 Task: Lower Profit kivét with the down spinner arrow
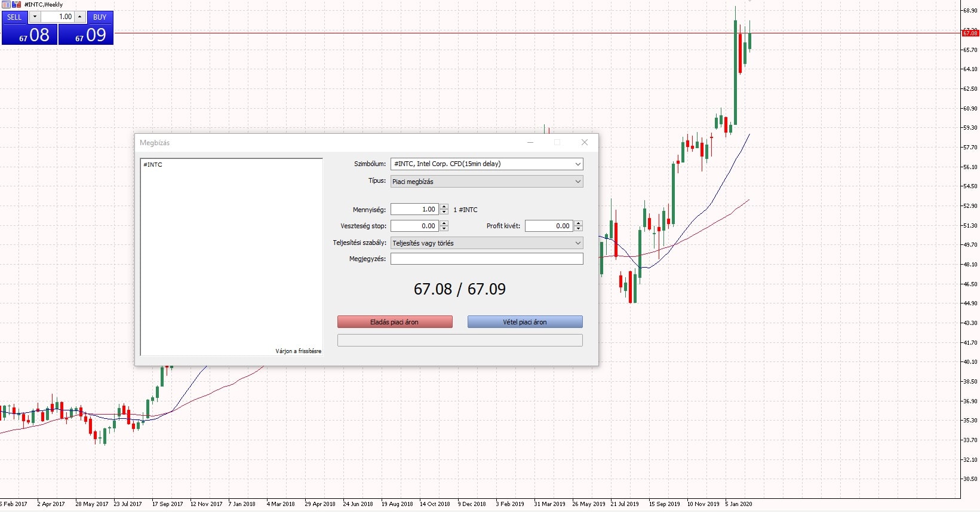[578, 229]
